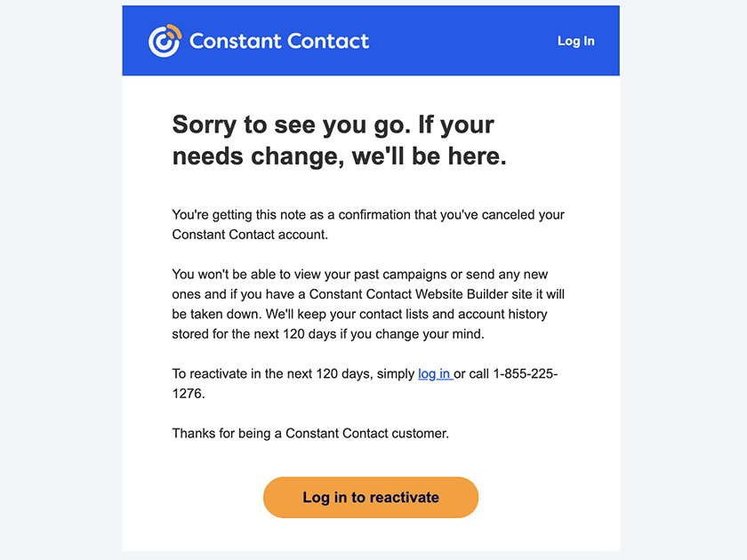
Task: Click the Constant Contact circular logo icon
Action: tap(165, 41)
